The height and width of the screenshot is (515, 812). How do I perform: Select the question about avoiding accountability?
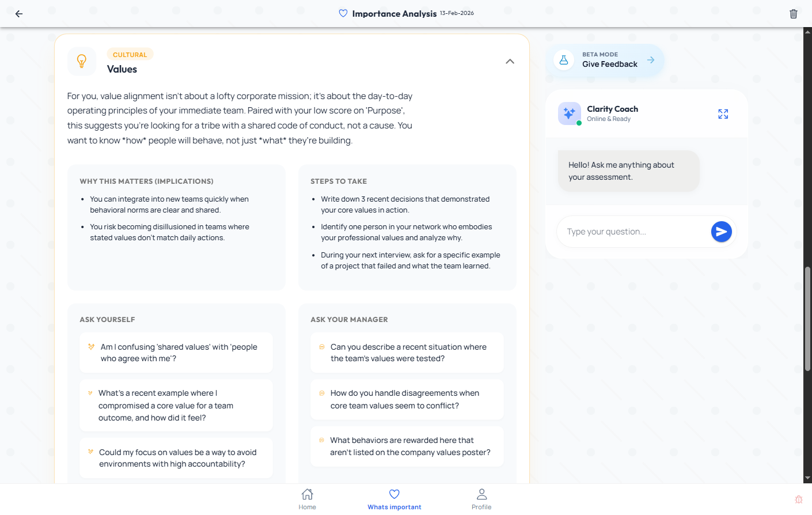[176, 457]
